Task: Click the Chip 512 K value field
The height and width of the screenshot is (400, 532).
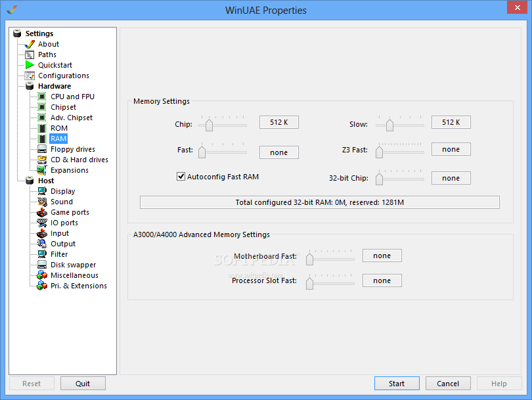Action: tap(279, 122)
